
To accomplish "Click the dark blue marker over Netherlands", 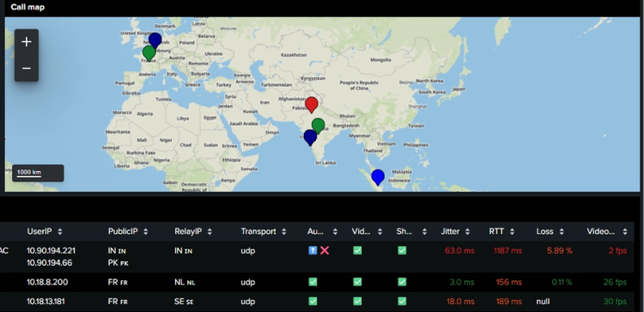I will tap(155, 40).
